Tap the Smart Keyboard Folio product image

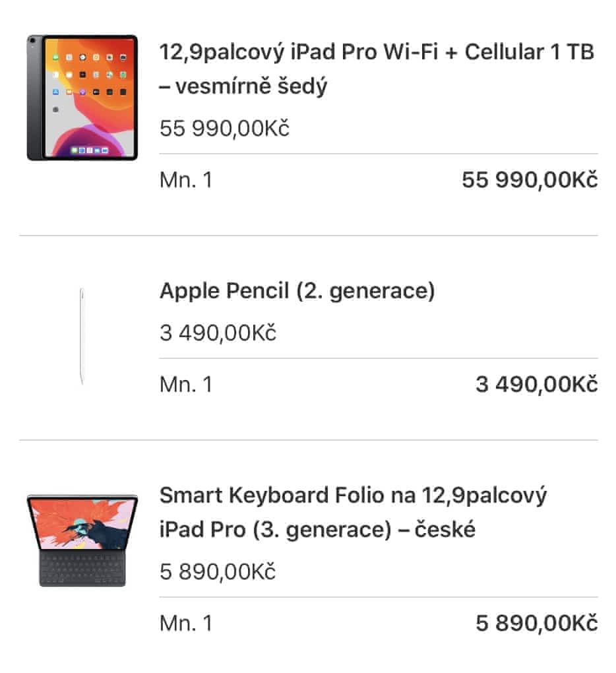click(x=82, y=540)
